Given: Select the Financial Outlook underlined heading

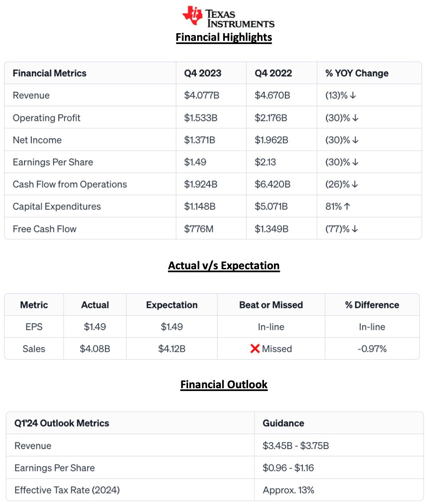Looking at the screenshot, I should (224, 385).
